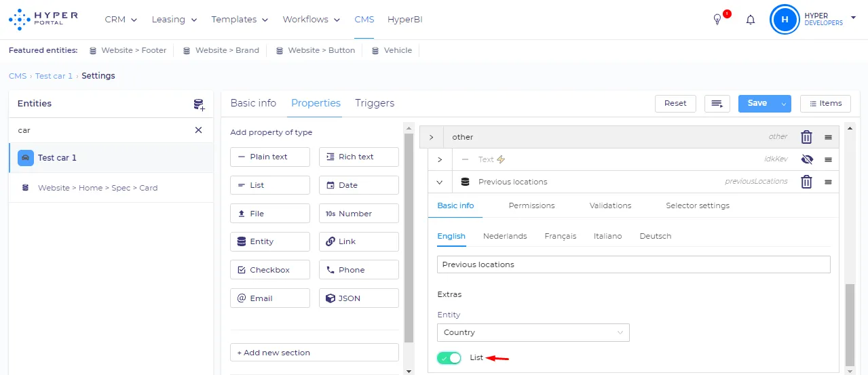Screen dimensions: 868x375
Task: Add an Email property
Action: click(x=270, y=298)
